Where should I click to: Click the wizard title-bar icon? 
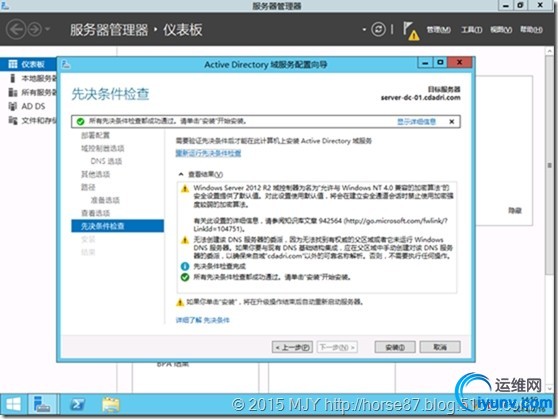(x=66, y=64)
